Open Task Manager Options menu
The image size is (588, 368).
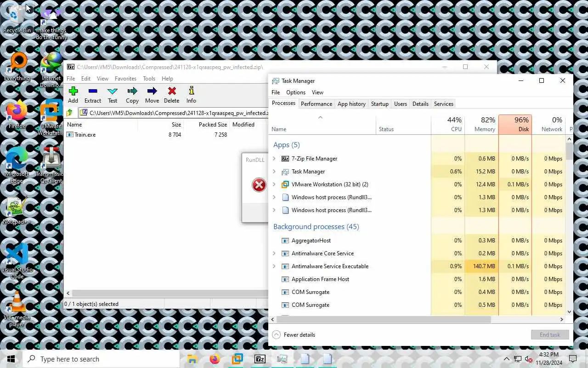point(296,92)
